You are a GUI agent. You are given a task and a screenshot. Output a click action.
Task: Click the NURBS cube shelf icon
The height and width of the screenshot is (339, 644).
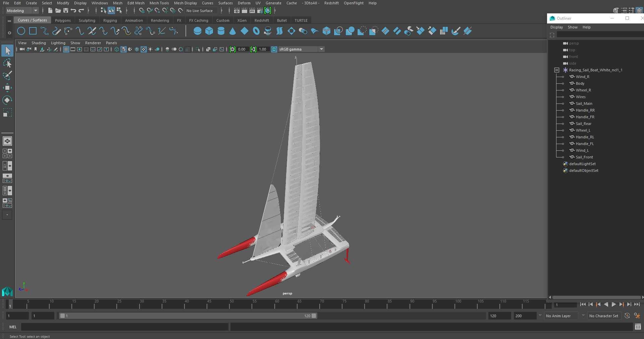[x=209, y=31]
